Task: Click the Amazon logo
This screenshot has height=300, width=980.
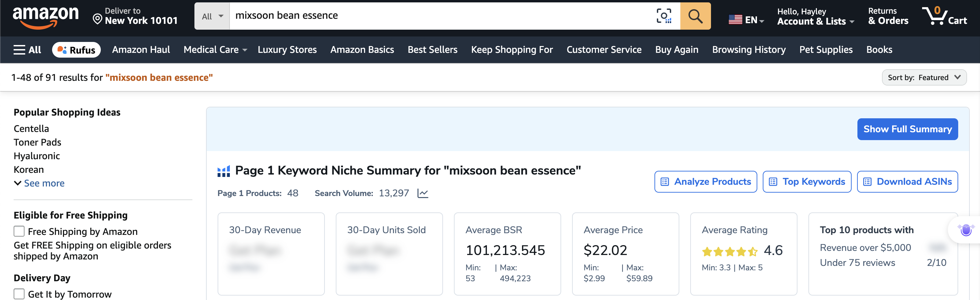Action: tap(46, 17)
